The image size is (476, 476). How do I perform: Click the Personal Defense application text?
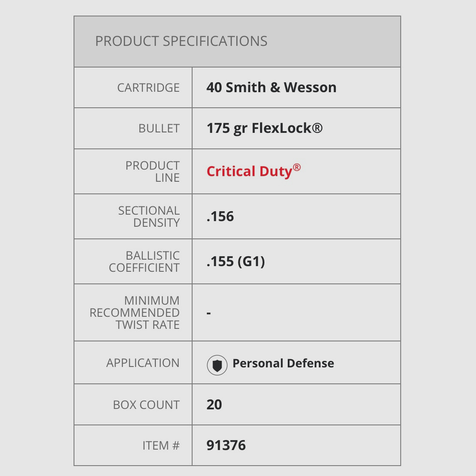(283, 363)
